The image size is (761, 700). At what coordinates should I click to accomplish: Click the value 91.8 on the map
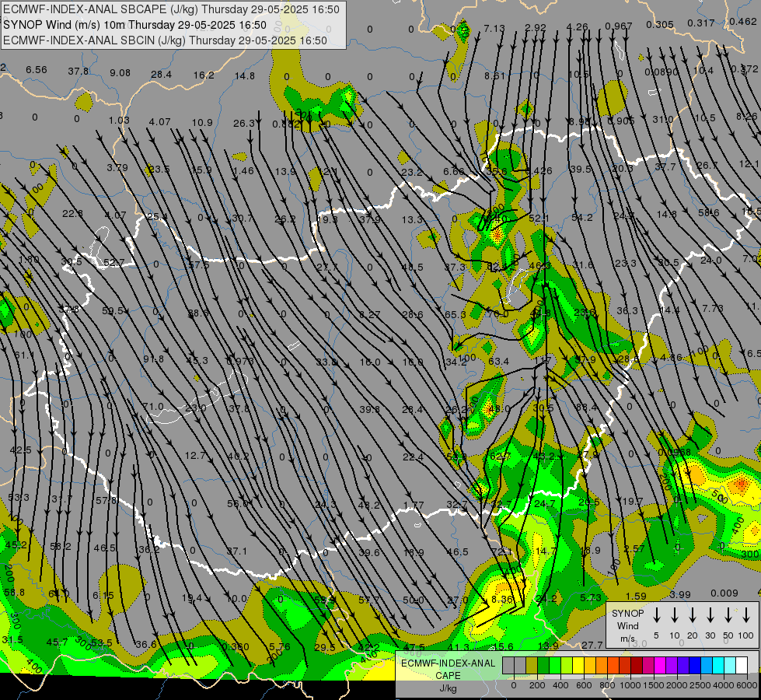153,359
